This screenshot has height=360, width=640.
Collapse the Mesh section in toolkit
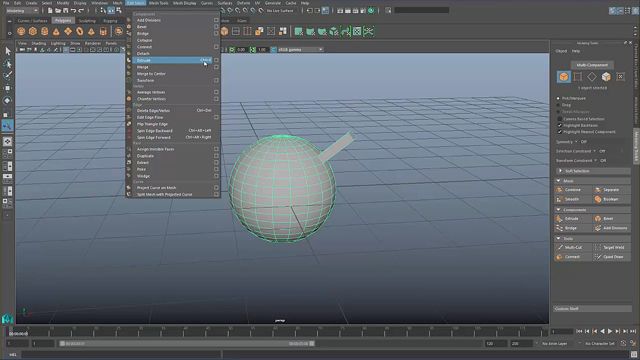point(558,181)
